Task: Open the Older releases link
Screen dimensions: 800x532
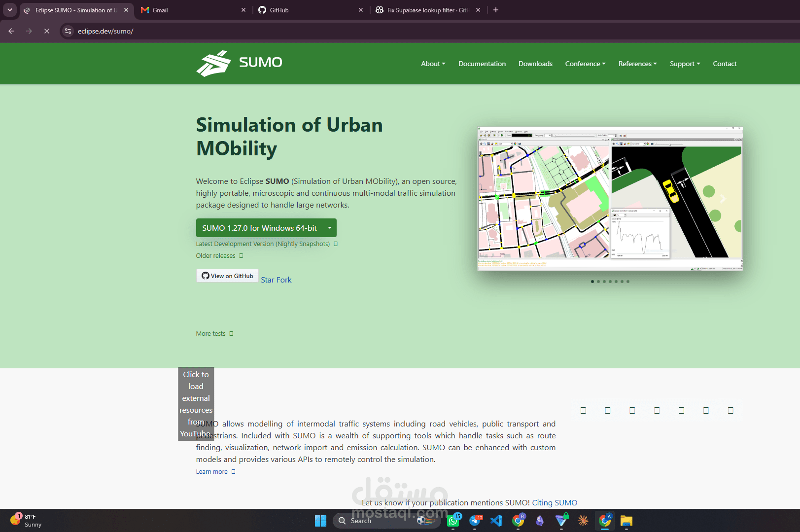Action: click(215, 256)
